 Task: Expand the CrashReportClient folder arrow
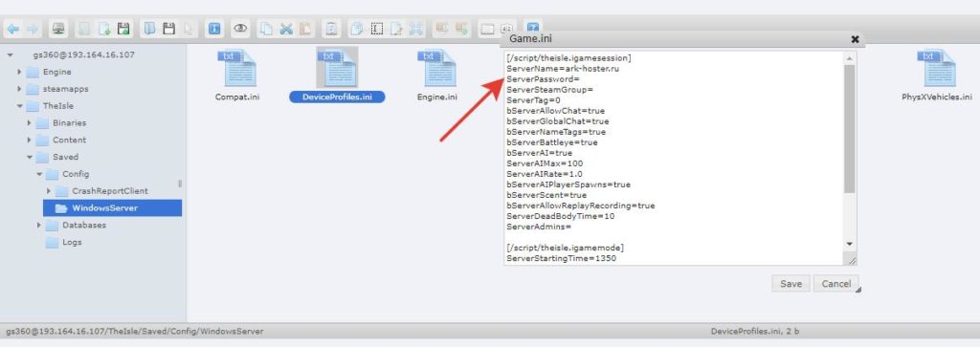tap(49, 191)
